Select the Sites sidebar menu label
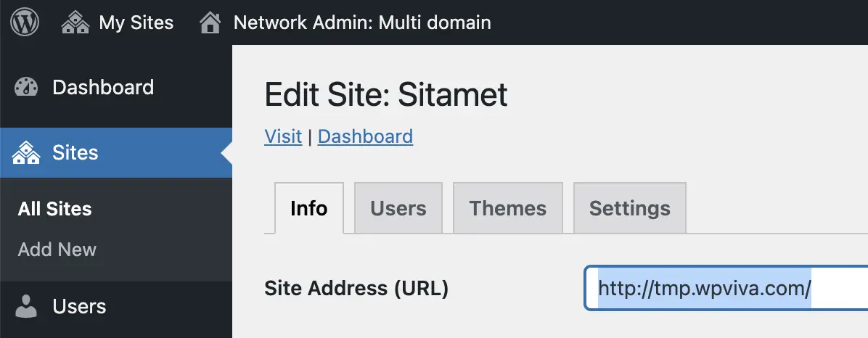The image size is (868, 338). pyautogui.click(x=75, y=153)
